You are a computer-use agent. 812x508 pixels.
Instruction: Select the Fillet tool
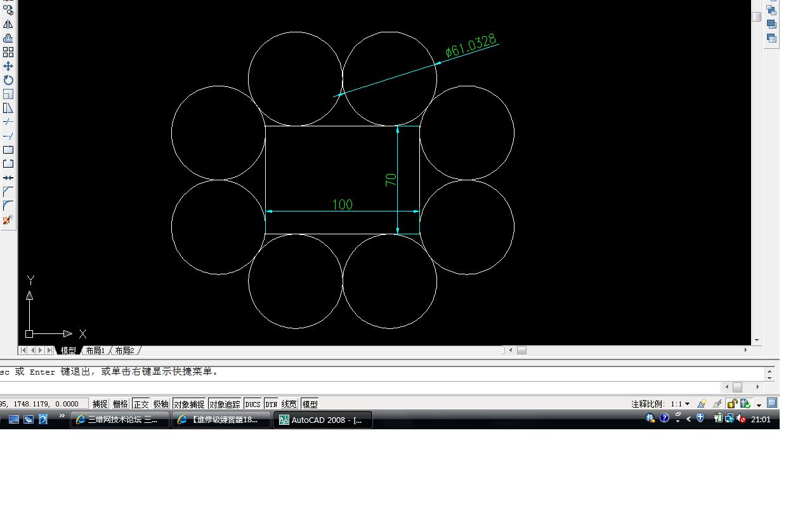[x=8, y=206]
